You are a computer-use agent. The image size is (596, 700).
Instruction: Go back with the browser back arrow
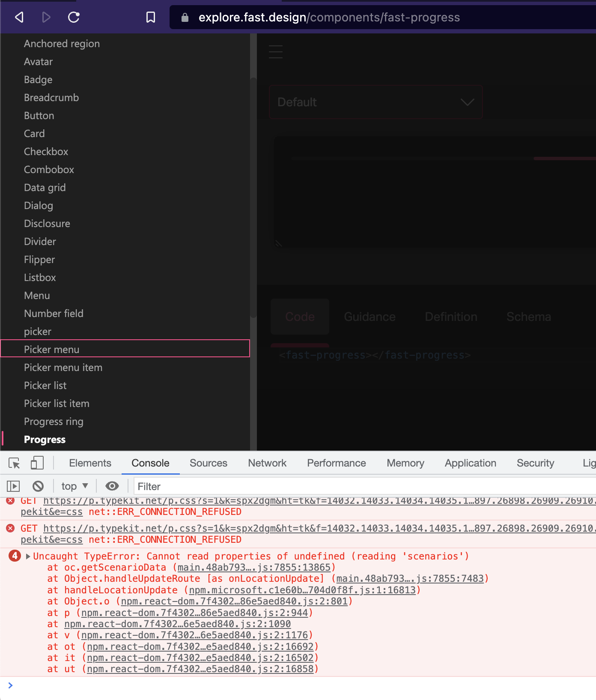(19, 17)
